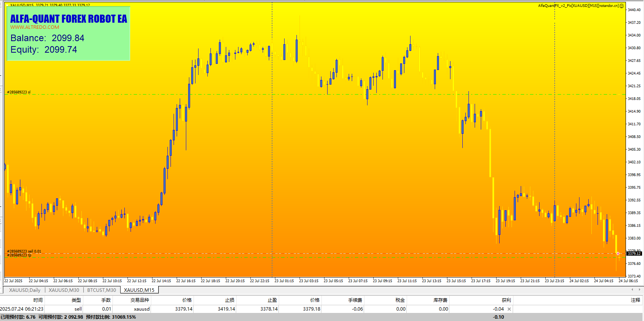The width and height of the screenshot is (644, 321).
Task: Click the take profit label #285689223 tp
Action: (x=19, y=255)
